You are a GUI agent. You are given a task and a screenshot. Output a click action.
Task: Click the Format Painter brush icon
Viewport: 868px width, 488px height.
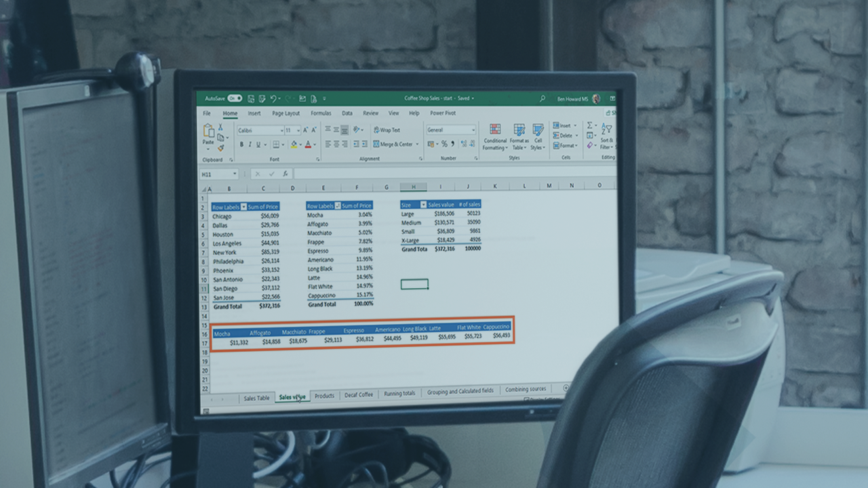[220, 148]
